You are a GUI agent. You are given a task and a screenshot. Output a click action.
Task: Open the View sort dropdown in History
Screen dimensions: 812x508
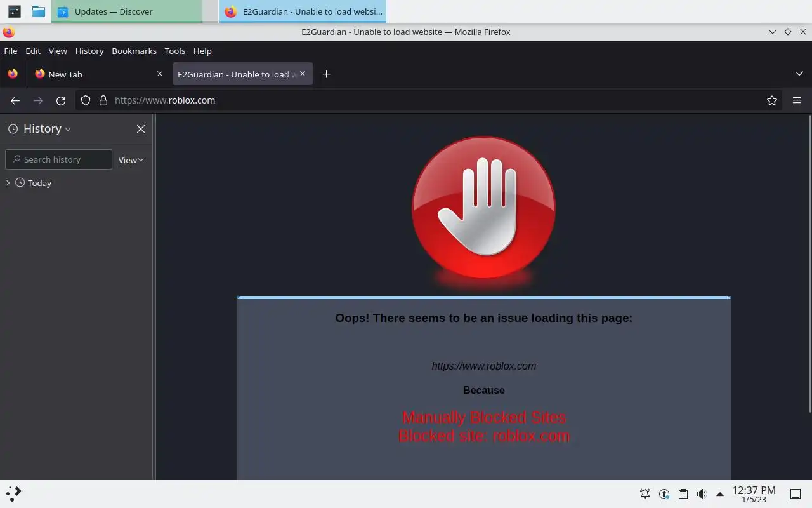pos(131,160)
